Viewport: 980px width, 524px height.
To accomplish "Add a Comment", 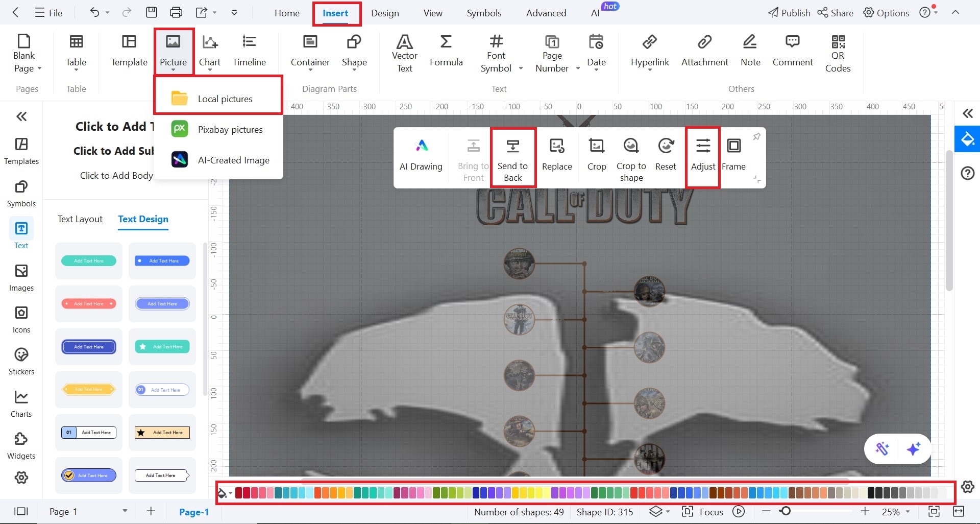I will click(x=793, y=51).
